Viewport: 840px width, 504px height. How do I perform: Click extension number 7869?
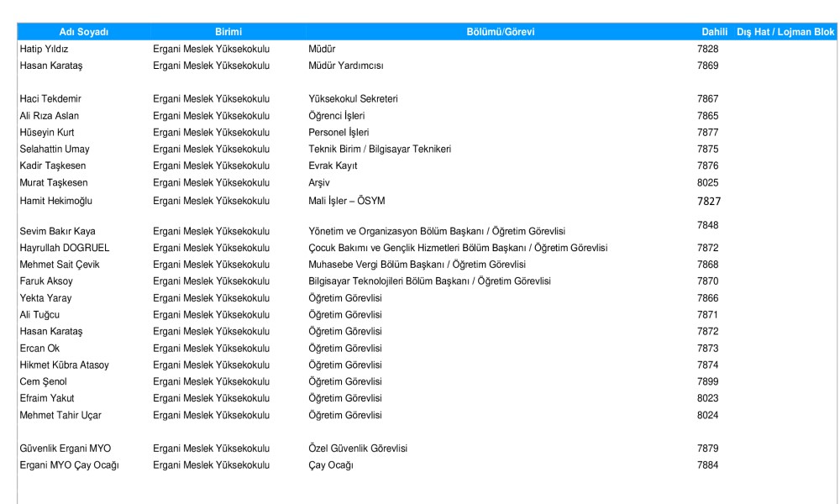(x=707, y=66)
